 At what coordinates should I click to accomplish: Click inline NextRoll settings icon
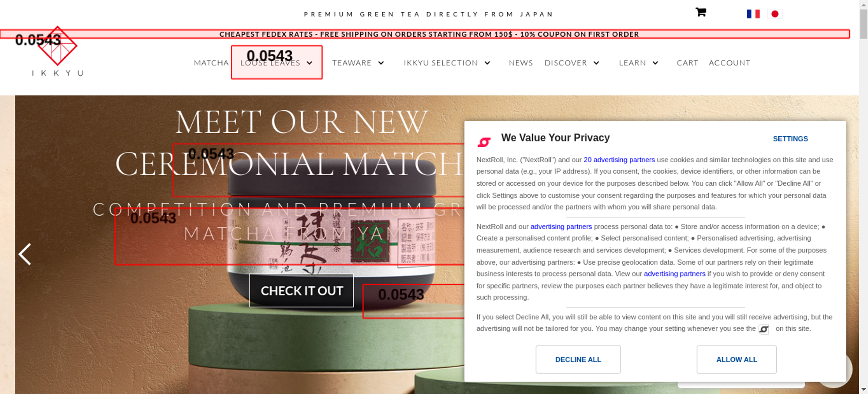coord(763,329)
